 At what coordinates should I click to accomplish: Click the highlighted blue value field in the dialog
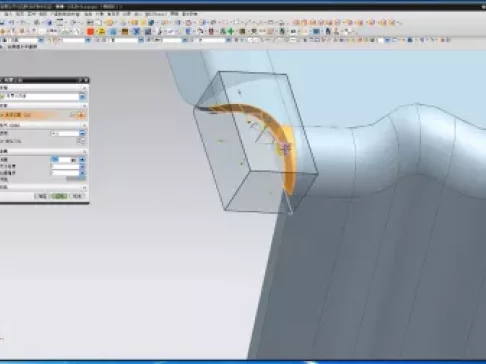coord(55,160)
